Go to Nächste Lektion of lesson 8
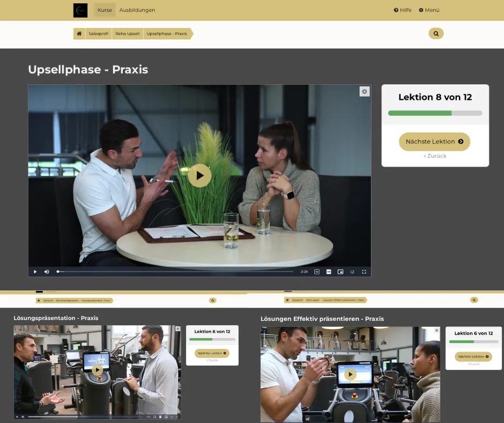This screenshot has width=504, height=423. [x=434, y=142]
